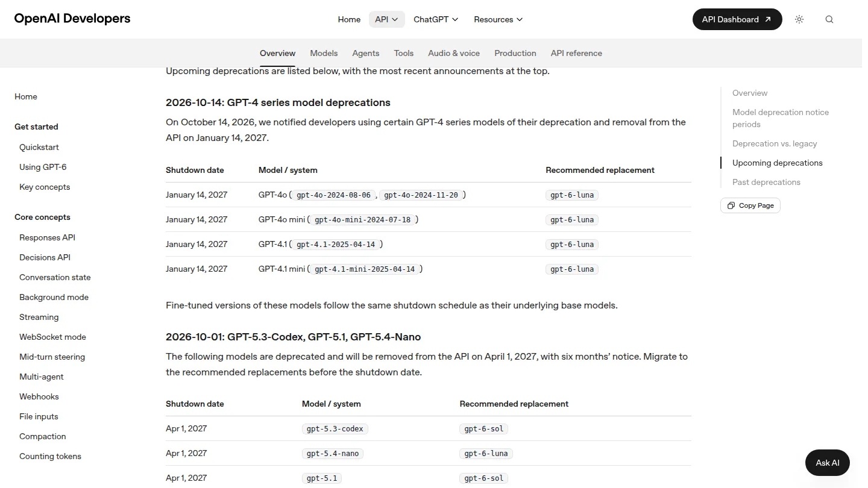This screenshot has width=868, height=488.
Task: Open Webhooks in the sidebar
Action: [x=39, y=396]
